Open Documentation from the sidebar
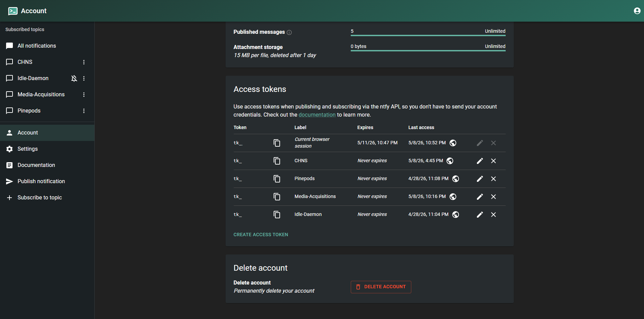This screenshot has height=319, width=644. click(x=47, y=165)
